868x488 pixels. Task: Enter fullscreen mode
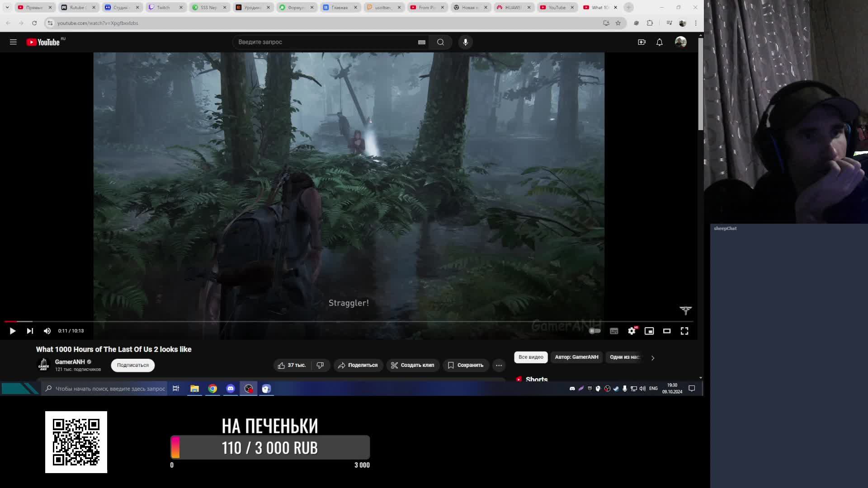point(684,331)
